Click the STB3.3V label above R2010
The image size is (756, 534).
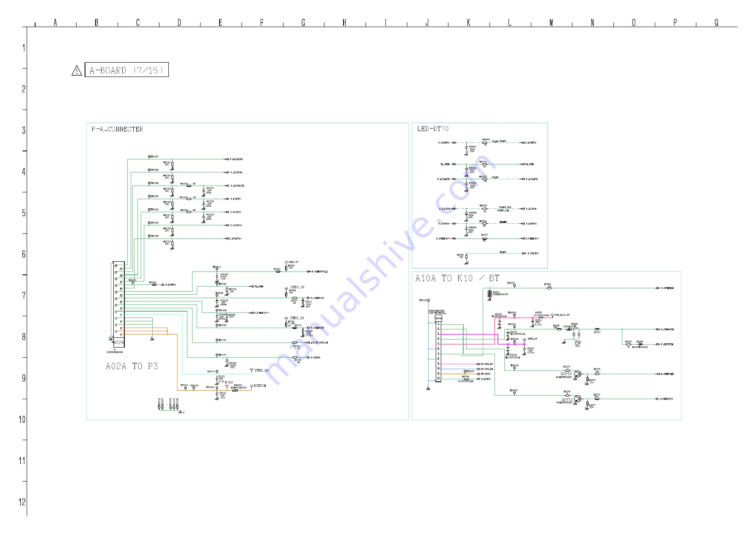(297, 318)
